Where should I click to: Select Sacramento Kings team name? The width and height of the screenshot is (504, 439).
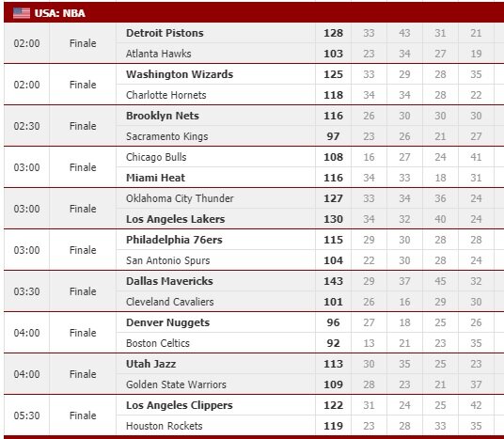pos(166,136)
